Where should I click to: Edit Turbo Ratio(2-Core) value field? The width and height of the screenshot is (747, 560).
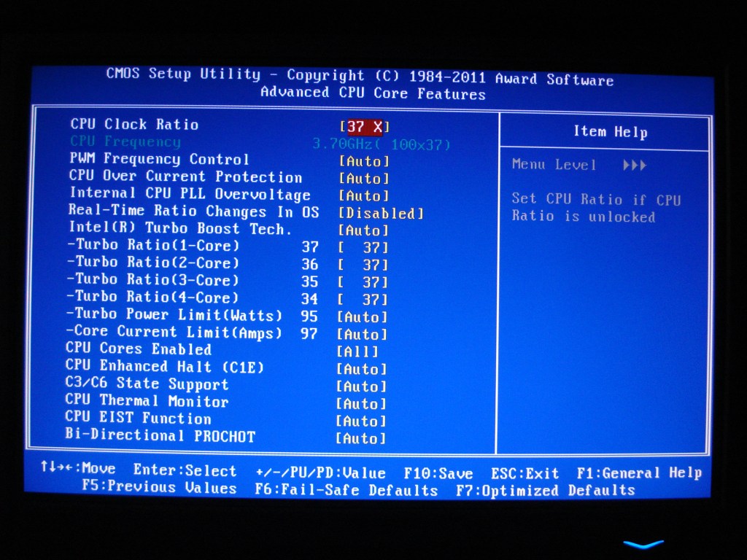pyautogui.click(x=363, y=265)
